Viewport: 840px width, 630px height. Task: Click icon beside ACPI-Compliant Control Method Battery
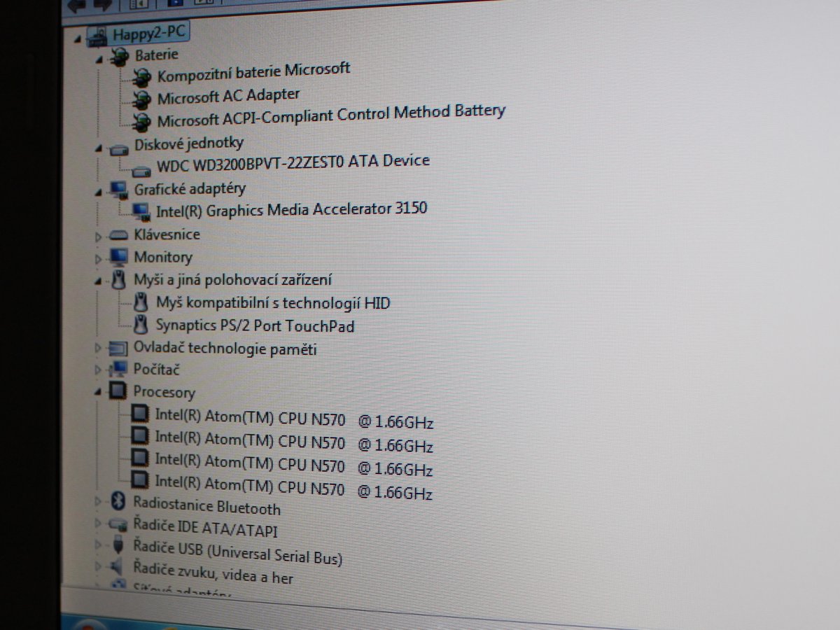142,121
